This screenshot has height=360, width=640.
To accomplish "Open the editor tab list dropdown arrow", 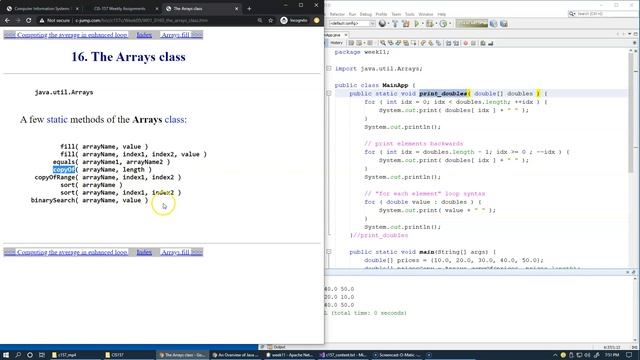I will click(629, 34).
